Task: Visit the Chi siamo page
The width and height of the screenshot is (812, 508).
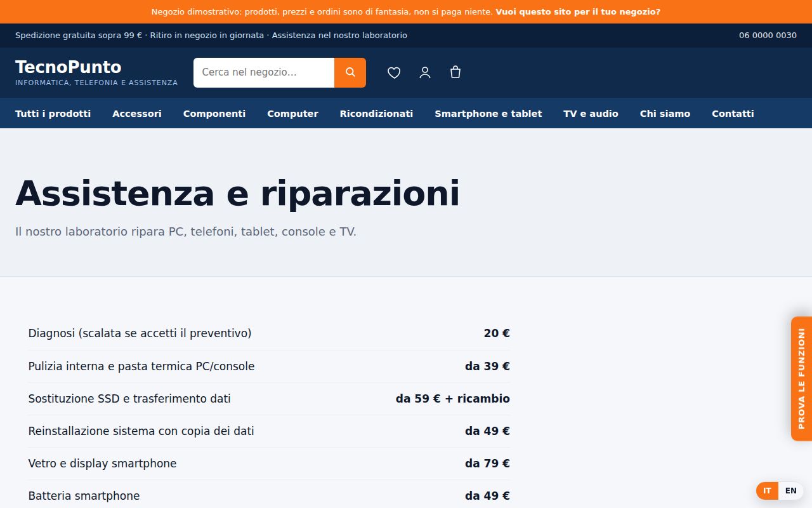Action: click(665, 114)
